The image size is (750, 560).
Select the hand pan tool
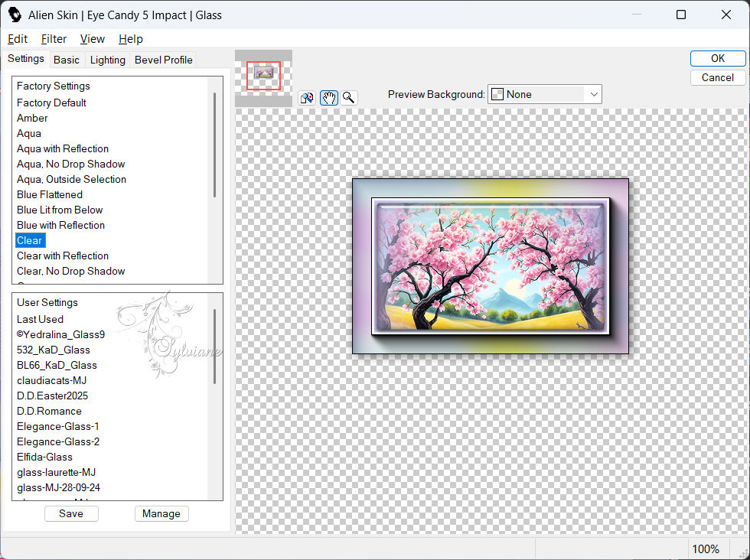[328, 98]
